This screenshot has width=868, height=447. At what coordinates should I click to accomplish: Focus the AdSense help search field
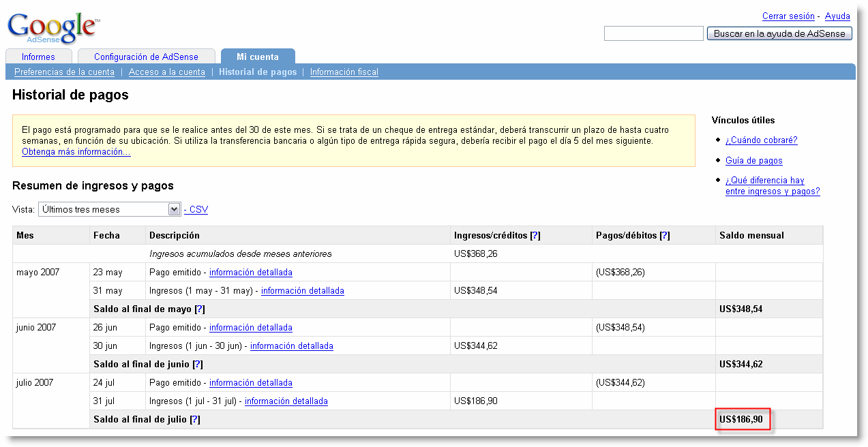[x=653, y=33]
